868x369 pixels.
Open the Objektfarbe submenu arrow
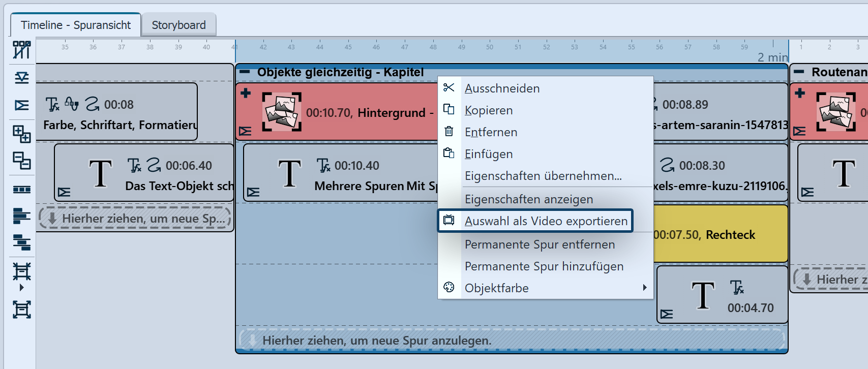[x=645, y=288]
